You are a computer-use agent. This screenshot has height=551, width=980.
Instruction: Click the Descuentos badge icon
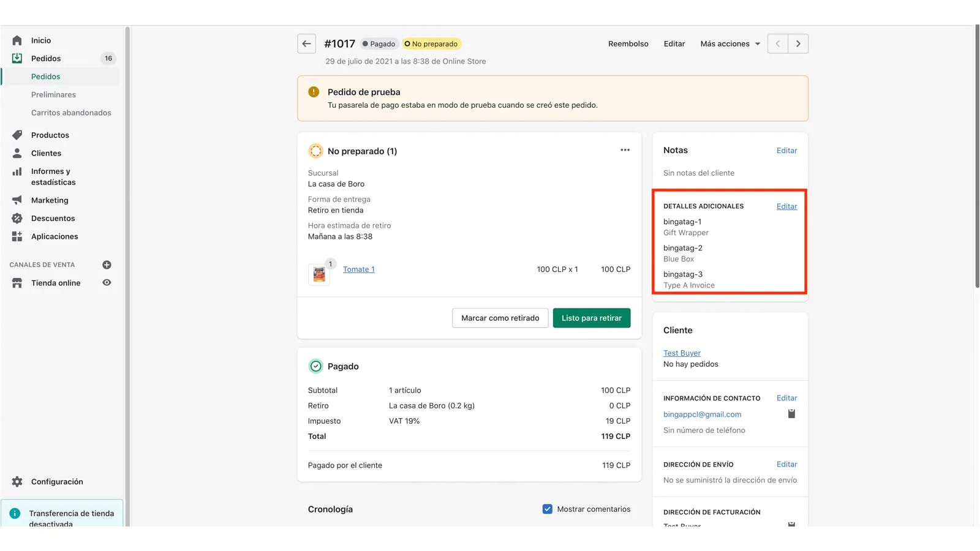click(17, 218)
